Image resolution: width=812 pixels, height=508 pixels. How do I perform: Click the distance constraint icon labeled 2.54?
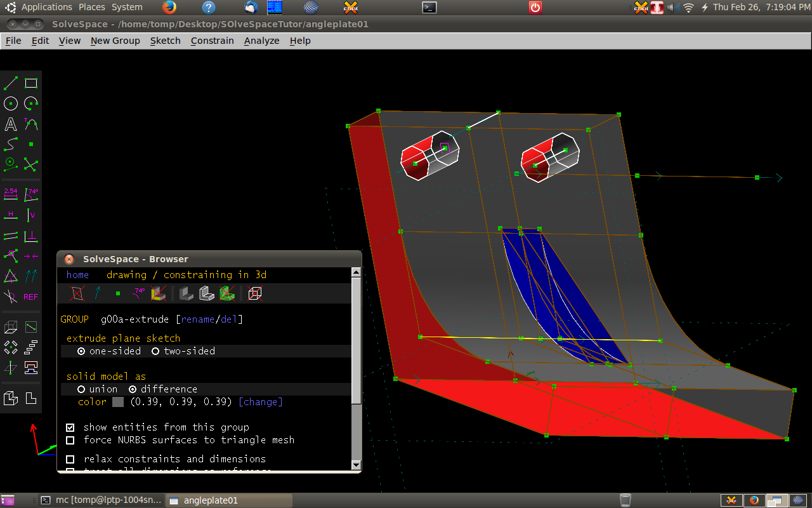pos(11,194)
